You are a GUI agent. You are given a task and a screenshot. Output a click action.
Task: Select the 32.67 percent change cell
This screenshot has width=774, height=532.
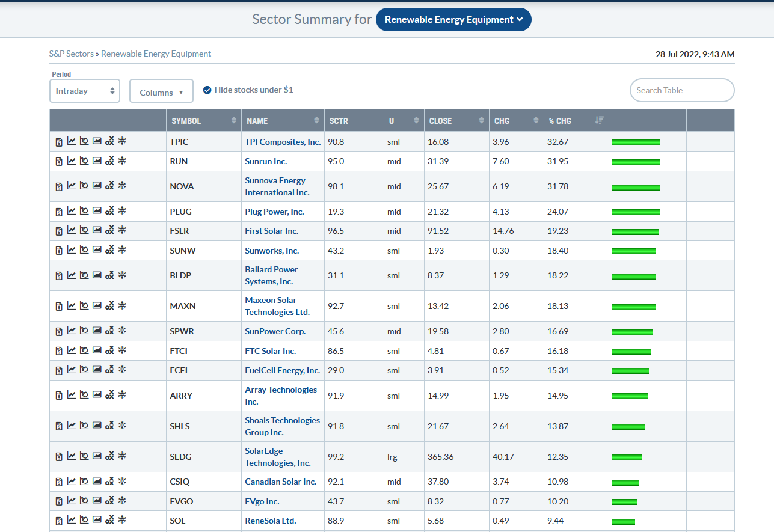pyautogui.click(x=576, y=142)
